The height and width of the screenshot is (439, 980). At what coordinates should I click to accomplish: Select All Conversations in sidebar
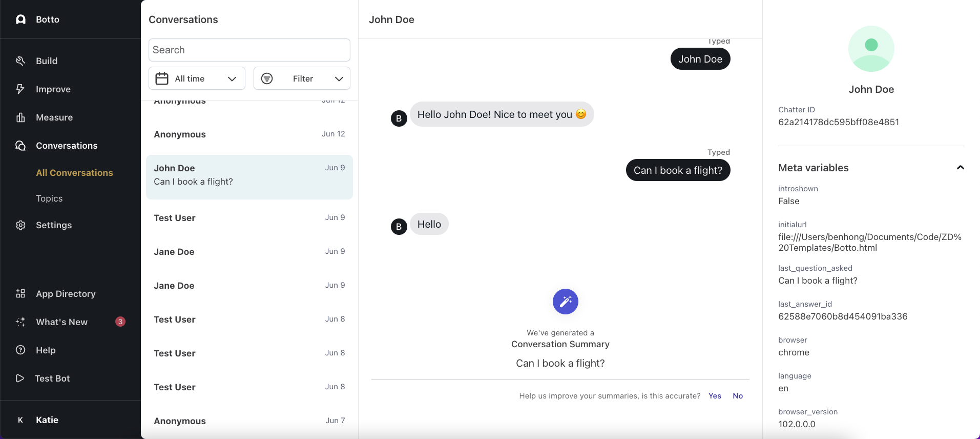[74, 173]
